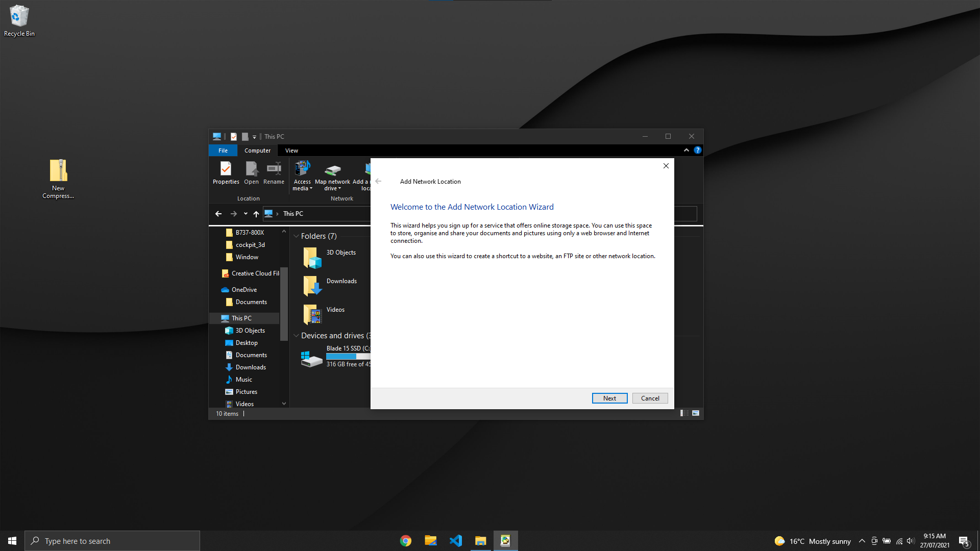Open the View ribbon tab
Screen dimensions: 980x551
pyautogui.click(x=291, y=151)
